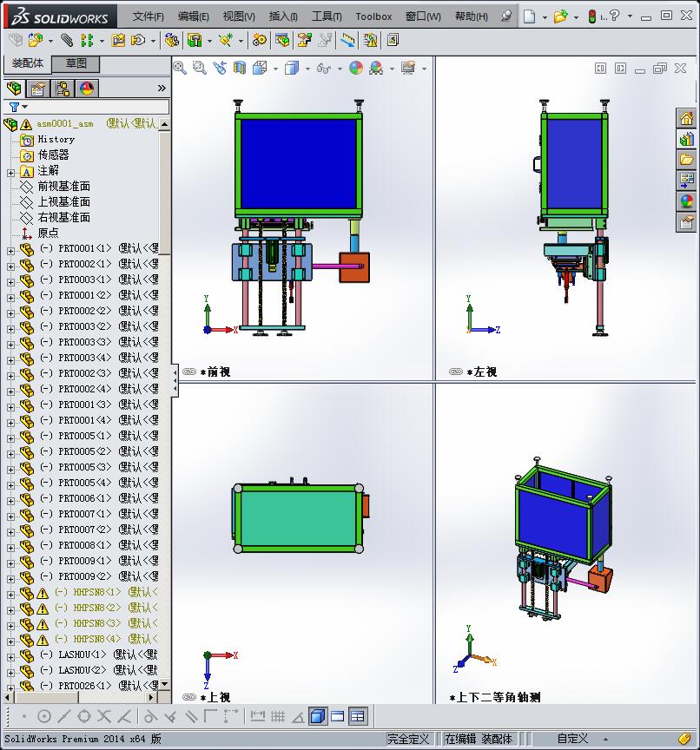Screen dimensions: 700x750
Task: Toggle the pin icon next to the menu bar
Action: 505,16
